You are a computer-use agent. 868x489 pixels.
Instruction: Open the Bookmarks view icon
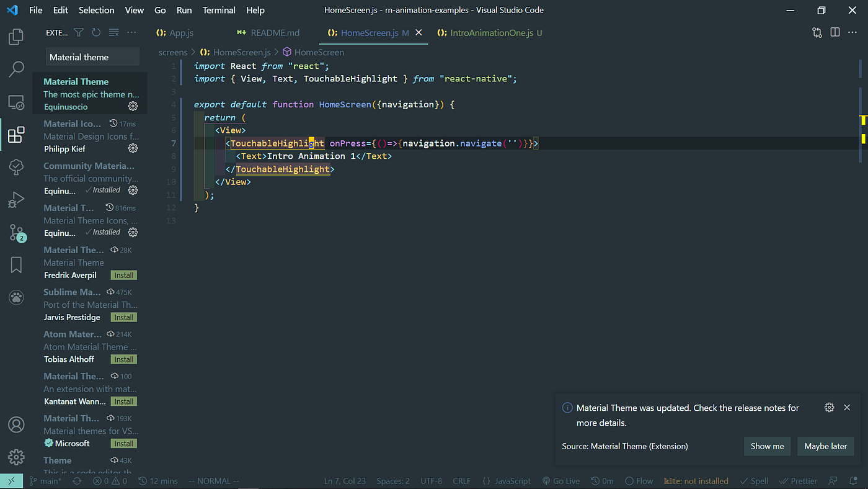(x=16, y=266)
